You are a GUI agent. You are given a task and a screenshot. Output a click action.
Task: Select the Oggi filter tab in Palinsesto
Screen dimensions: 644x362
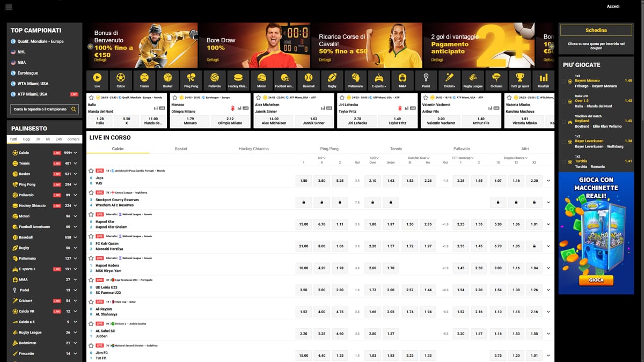click(26, 139)
